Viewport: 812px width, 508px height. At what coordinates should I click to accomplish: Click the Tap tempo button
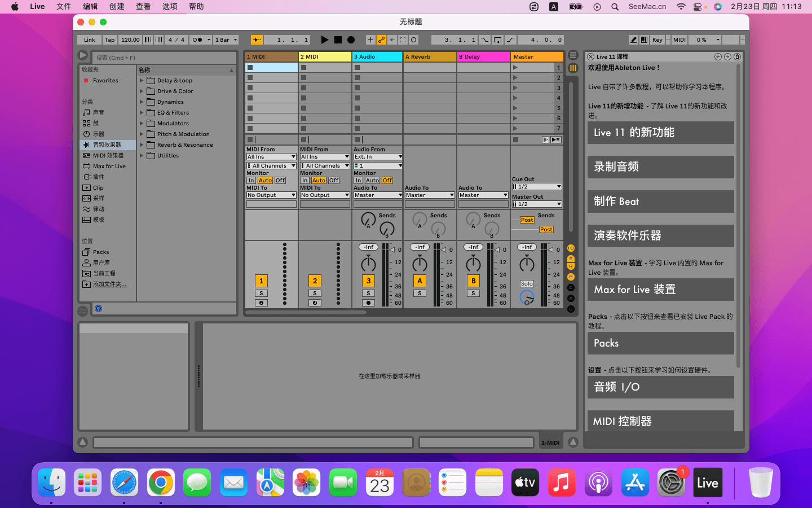110,40
